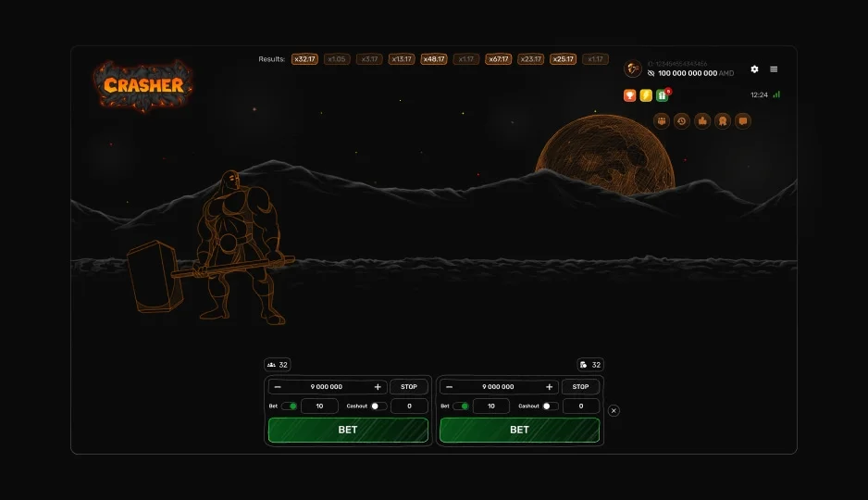Open the hamburger menu
This screenshot has width=868, height=500.
tap(774, 69)
